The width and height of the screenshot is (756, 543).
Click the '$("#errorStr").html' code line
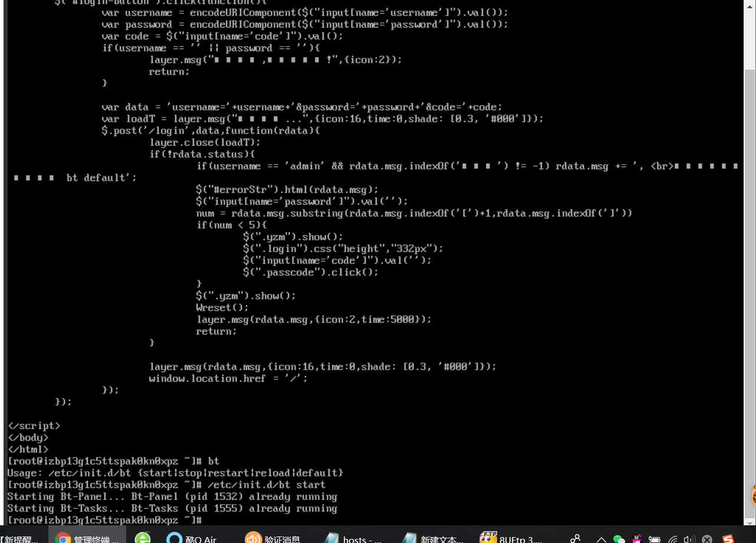(x=287, y=189)
